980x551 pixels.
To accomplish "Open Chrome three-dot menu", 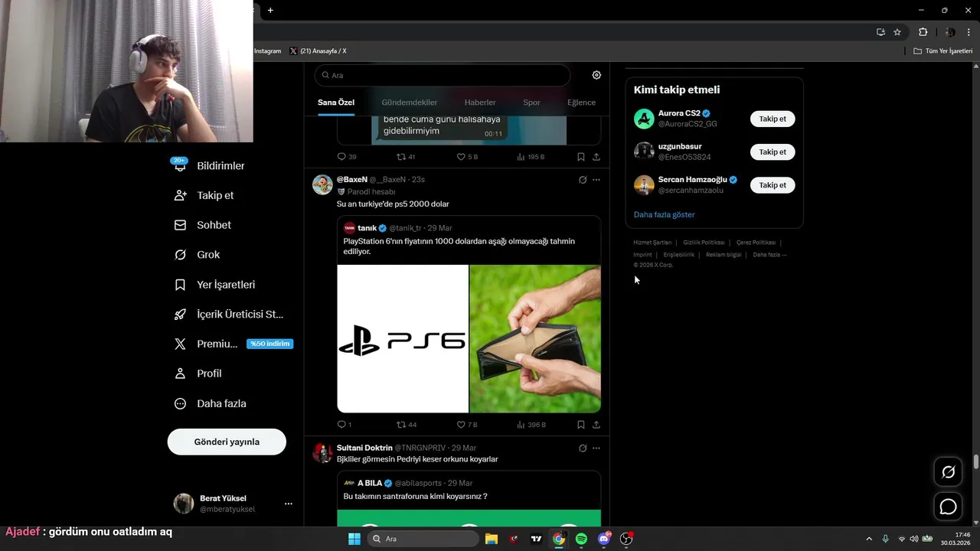I will (x=969, y=32).
